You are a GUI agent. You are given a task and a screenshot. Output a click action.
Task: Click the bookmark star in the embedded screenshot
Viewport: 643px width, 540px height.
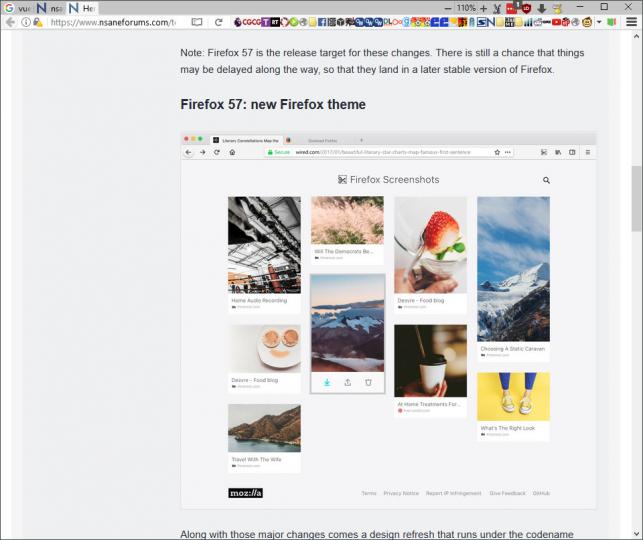point(497,152)
